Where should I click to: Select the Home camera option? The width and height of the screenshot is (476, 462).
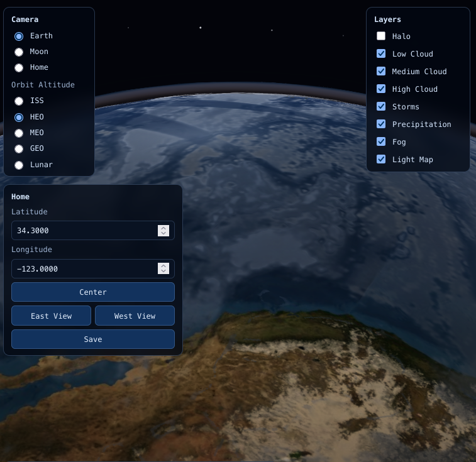pos(19,68)
